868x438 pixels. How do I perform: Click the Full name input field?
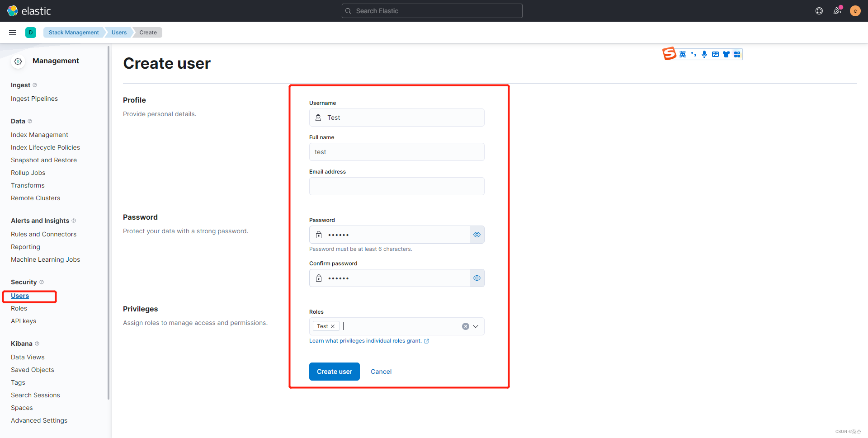397,152
